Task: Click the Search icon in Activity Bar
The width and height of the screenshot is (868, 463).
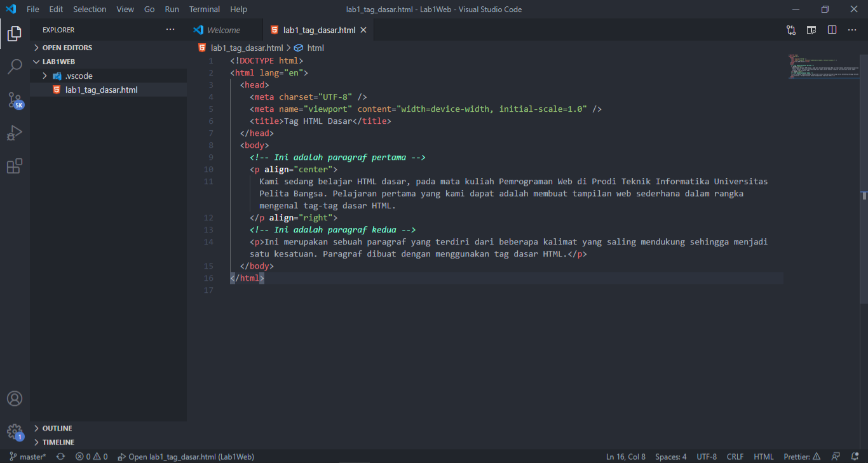Action: click(x=15, y=66)
